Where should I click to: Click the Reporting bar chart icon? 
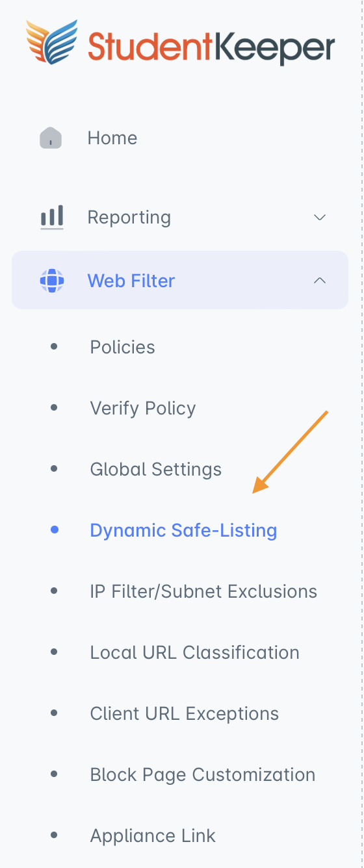pyautogui.click(x=52, y=217)
